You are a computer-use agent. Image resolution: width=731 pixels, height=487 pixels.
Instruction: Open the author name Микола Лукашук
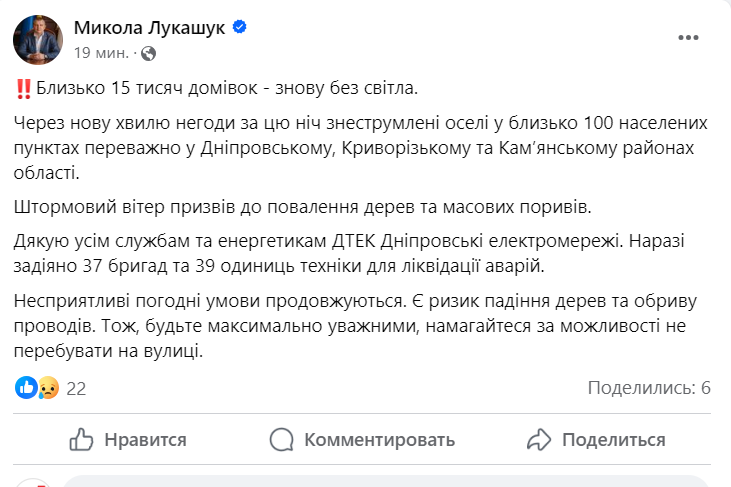tap(149, 27)
